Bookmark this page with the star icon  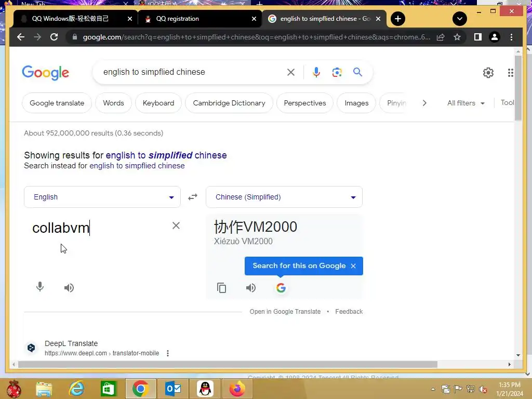click(457, 37)
